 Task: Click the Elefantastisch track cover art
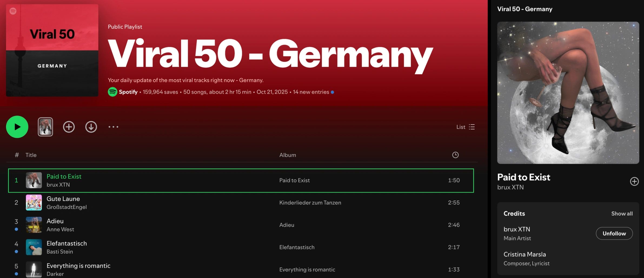[34, 247]
